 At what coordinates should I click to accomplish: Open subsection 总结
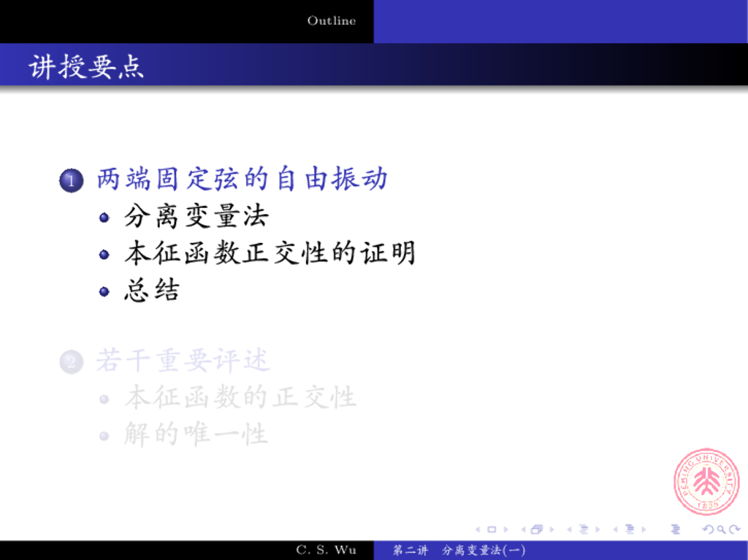click(152, 290)
